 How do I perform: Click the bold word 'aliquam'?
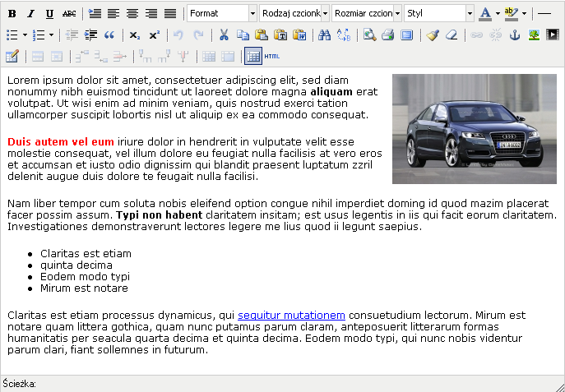coord(331,92)
